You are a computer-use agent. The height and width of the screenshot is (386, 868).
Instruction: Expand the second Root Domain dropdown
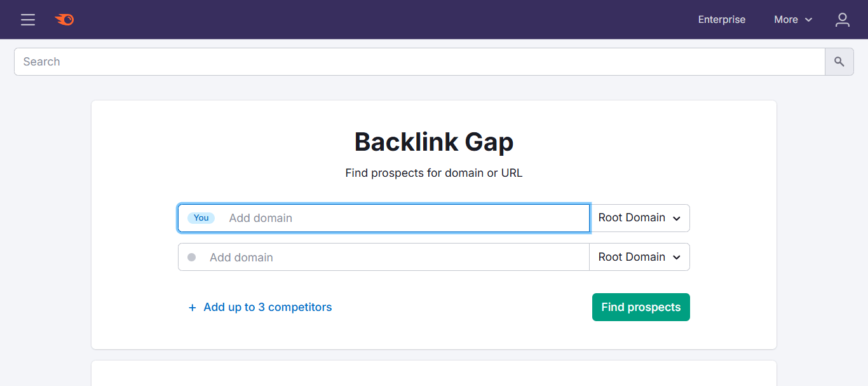click(x=640, y=258)
